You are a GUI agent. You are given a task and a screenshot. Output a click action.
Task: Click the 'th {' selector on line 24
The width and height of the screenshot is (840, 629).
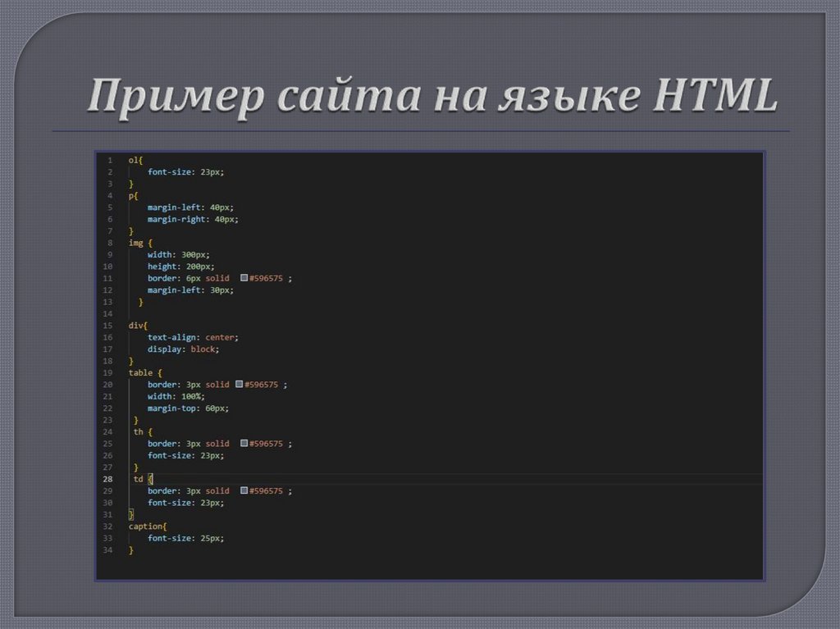coord(143,431)
